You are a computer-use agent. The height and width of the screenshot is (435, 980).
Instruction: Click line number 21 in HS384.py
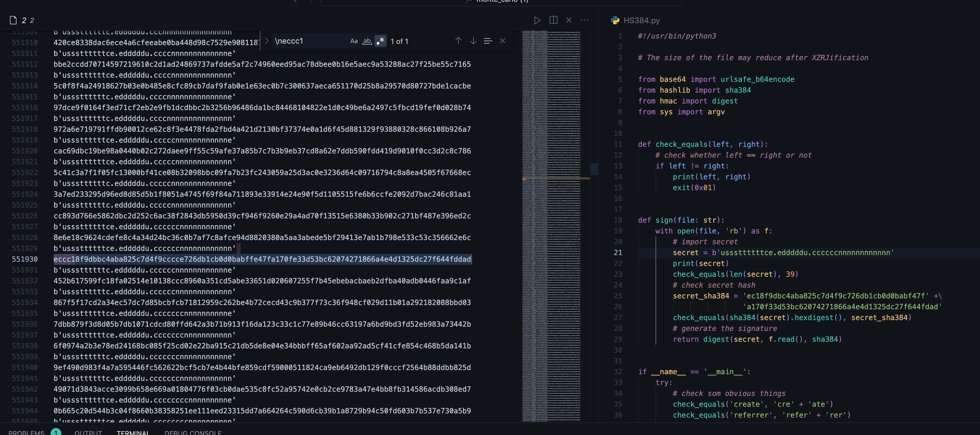(618, 252)
